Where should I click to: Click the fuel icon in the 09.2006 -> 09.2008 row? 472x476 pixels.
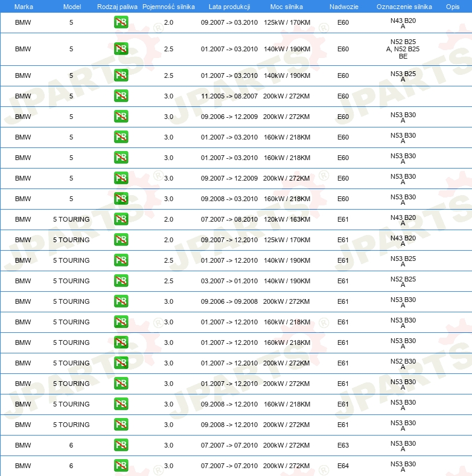pyautogui.click(x=121, y=301)
